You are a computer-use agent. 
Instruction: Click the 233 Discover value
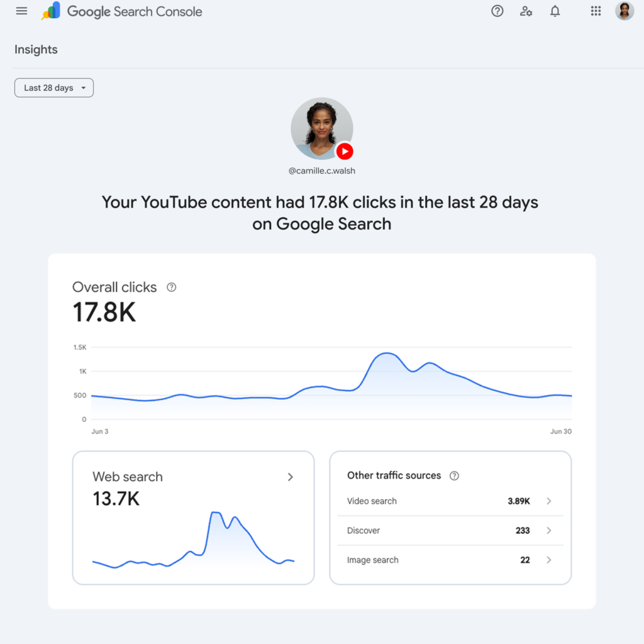[x=523, y=531]
